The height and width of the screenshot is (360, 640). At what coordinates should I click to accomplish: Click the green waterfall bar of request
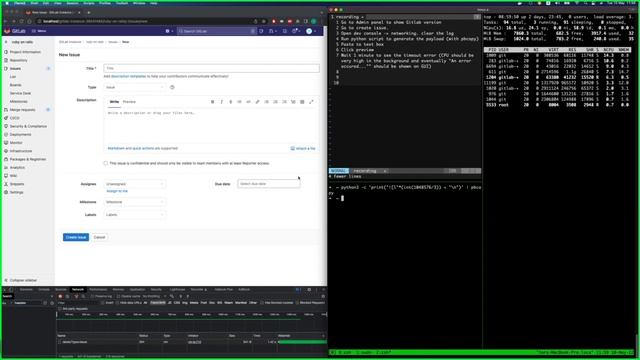tap(302, 342)
